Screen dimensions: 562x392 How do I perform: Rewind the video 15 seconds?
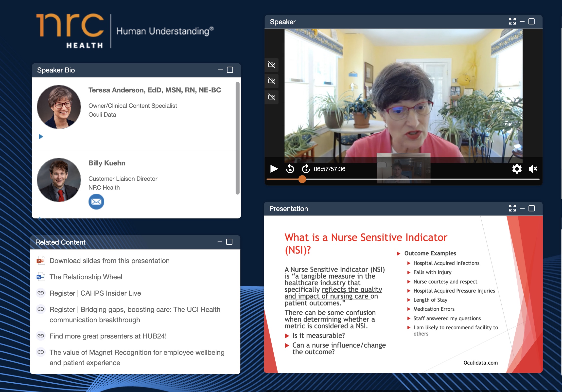290,169
